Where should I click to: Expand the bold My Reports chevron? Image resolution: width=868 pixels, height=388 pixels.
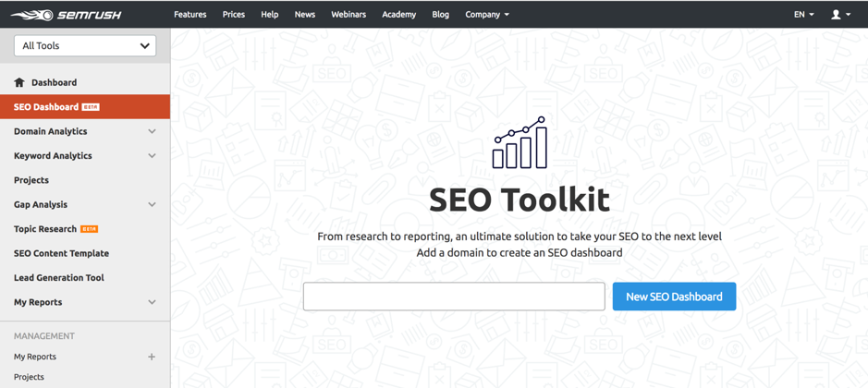(x=152, y=302)
